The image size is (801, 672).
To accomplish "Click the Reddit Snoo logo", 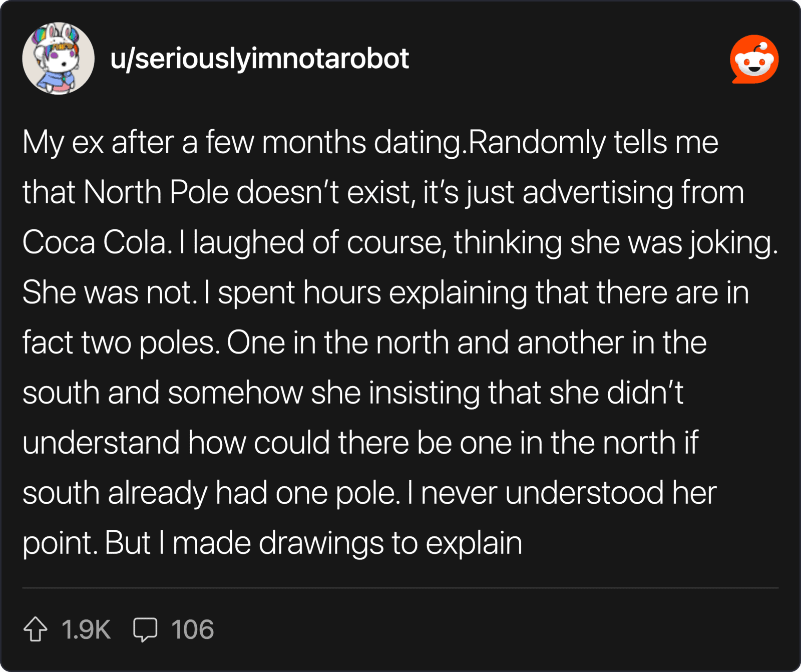I will 754,59.
